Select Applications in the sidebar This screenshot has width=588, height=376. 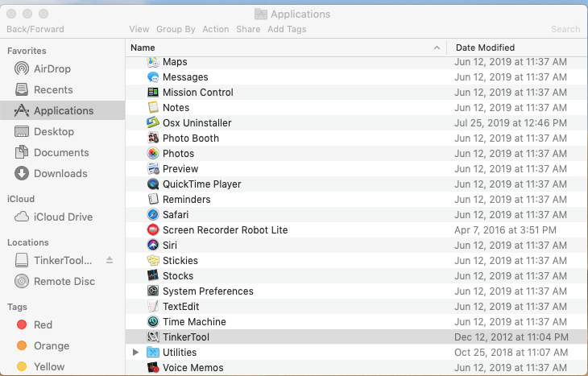pos(62,110)
